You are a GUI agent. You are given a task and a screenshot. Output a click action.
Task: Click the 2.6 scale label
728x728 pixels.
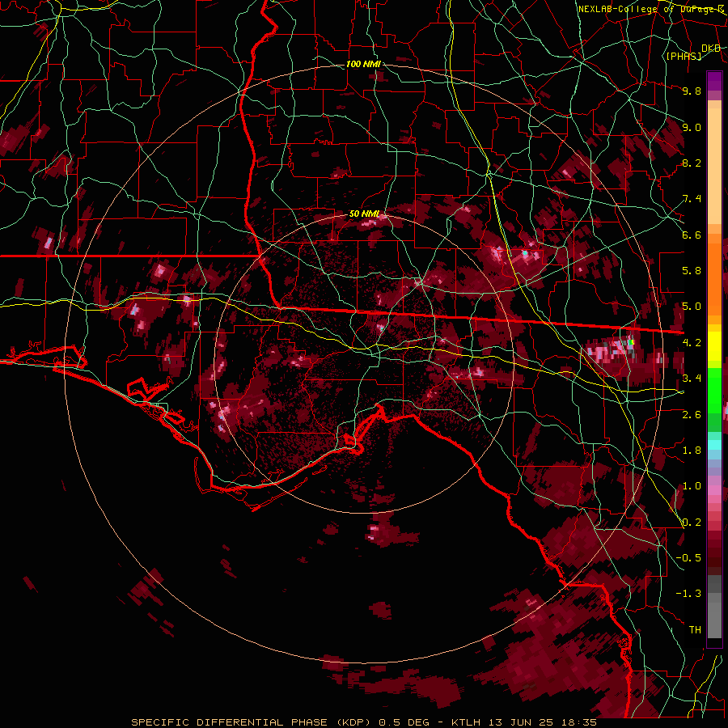click(x=692, y=415)
